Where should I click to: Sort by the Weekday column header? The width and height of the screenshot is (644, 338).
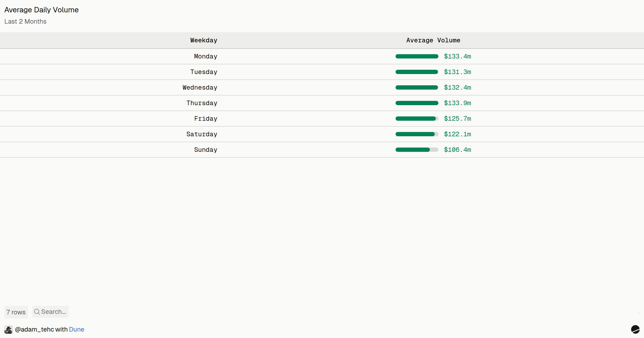(x=204, y=40)
